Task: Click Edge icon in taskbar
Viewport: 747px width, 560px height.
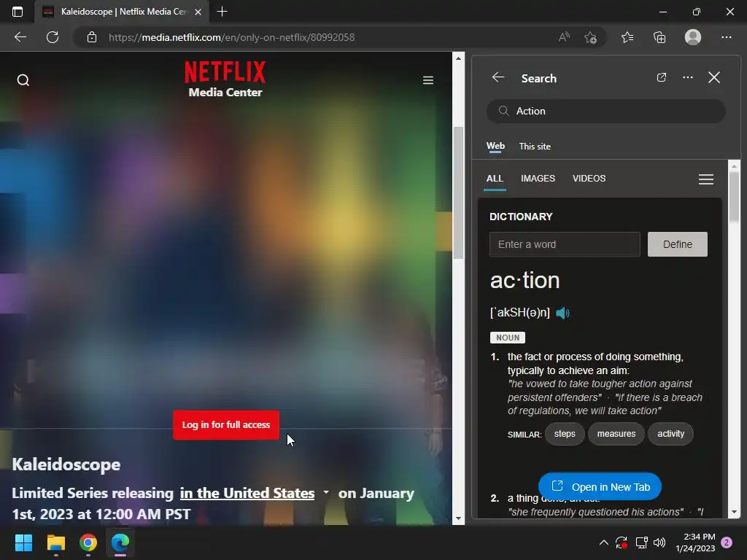Action: pyautogui.click(x=120, y=542)
